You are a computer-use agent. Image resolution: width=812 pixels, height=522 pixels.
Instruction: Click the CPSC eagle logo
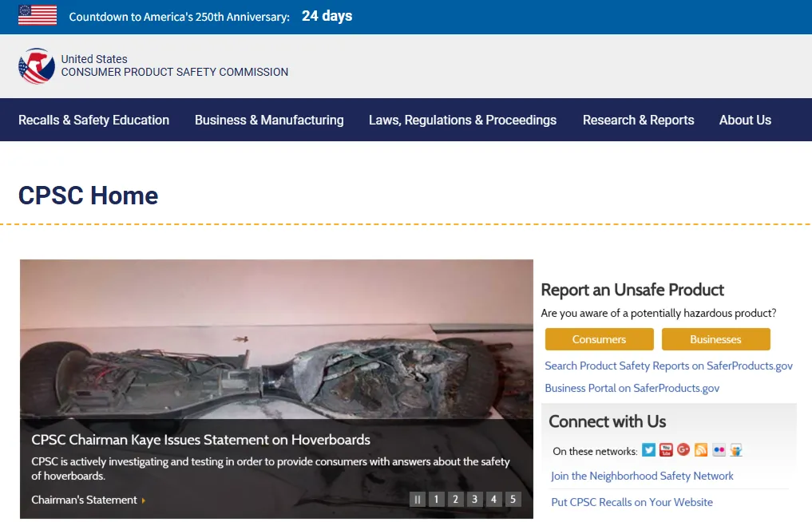36,65
